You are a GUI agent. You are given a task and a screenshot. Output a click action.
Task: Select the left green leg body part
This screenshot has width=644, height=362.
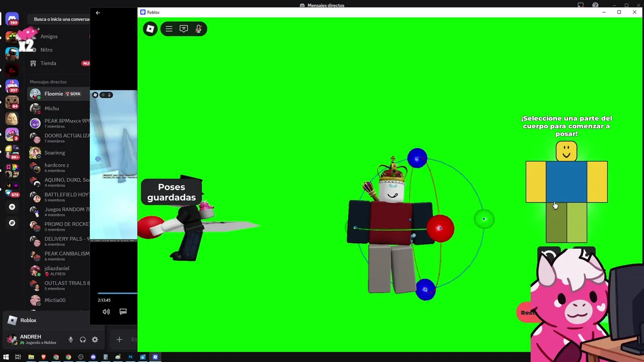tap(556, 223)
